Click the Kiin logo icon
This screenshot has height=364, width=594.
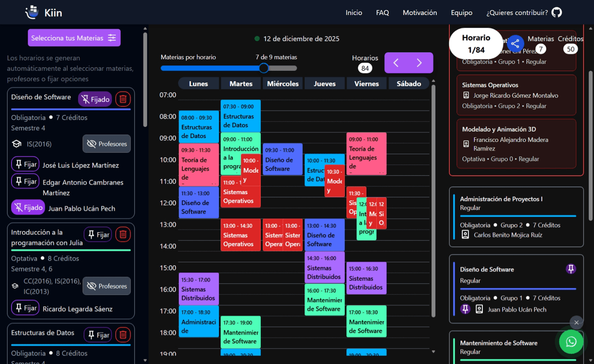click(x=32, y=13)
